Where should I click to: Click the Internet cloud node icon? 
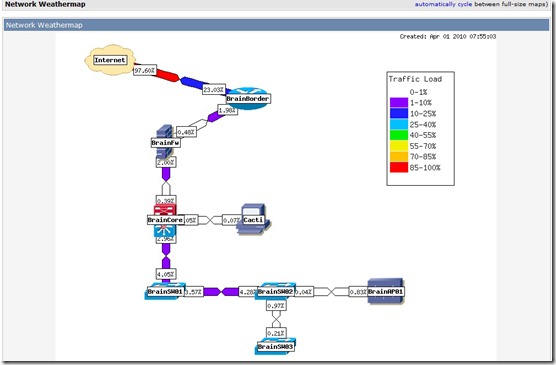point(110,60)
